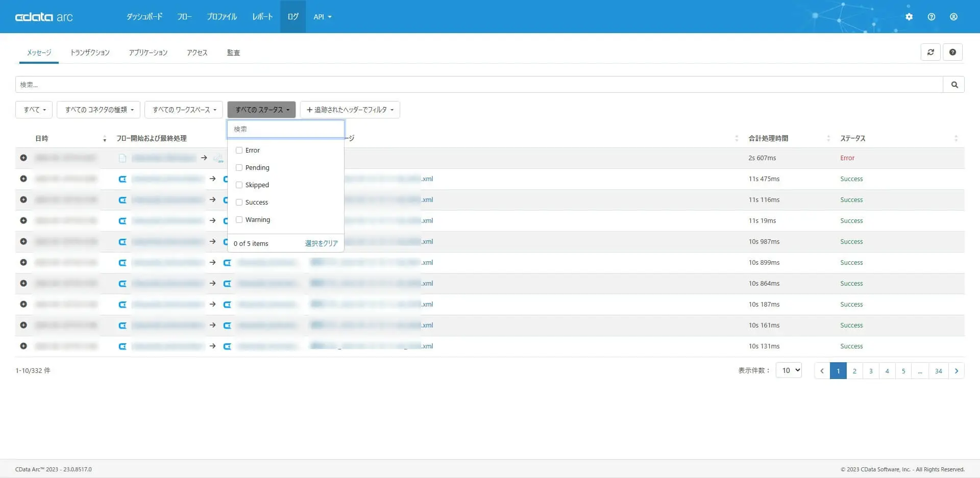Check the Error status checkbox

tap(239, 150)
